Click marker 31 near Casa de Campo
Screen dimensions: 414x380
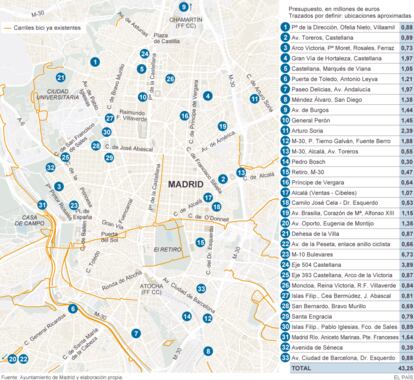click(42, 205)
